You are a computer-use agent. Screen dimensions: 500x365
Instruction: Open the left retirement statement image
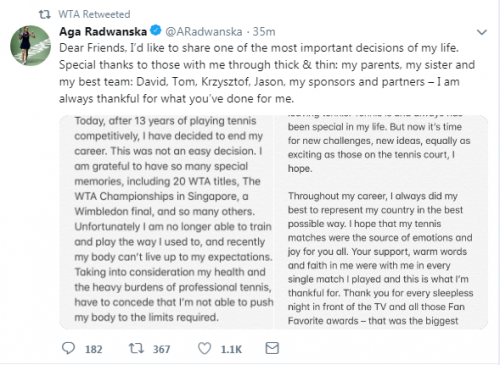pyautogui.click(x=166, y=222)
